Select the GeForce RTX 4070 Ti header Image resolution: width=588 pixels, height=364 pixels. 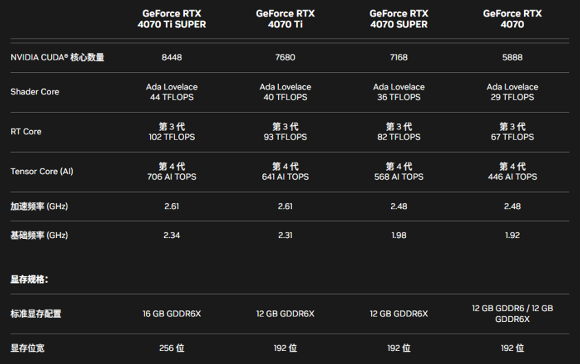click(285, 19)
